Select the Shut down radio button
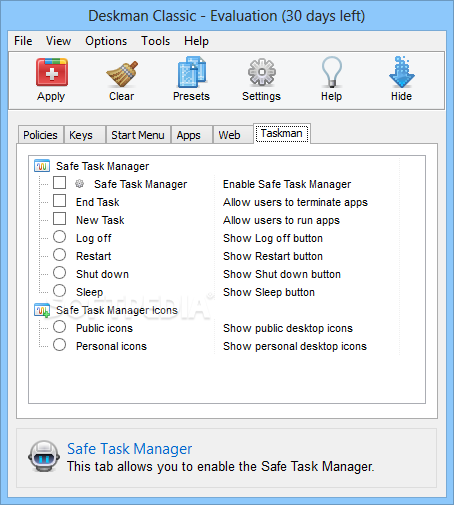 point(59,273)
